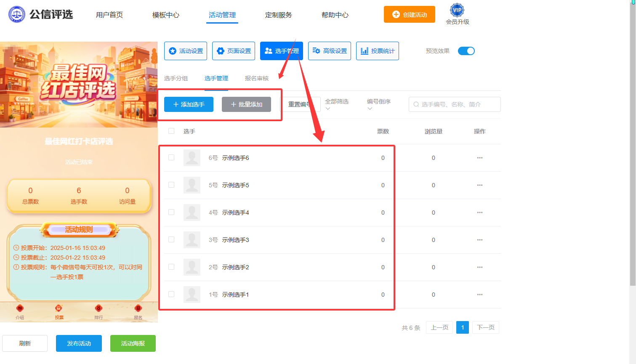Click the 公信评选 scales logo icon
Screen dimensions: 636x364
(17, 14)
